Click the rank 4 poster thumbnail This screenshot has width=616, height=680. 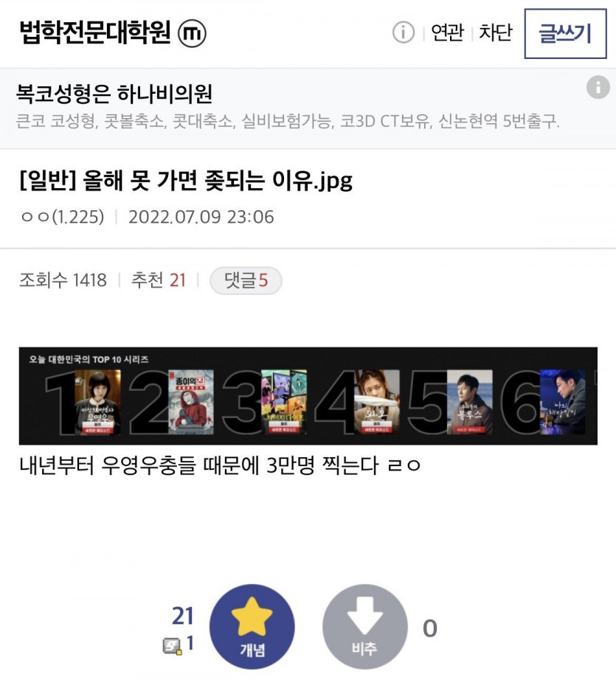[376, 402]
